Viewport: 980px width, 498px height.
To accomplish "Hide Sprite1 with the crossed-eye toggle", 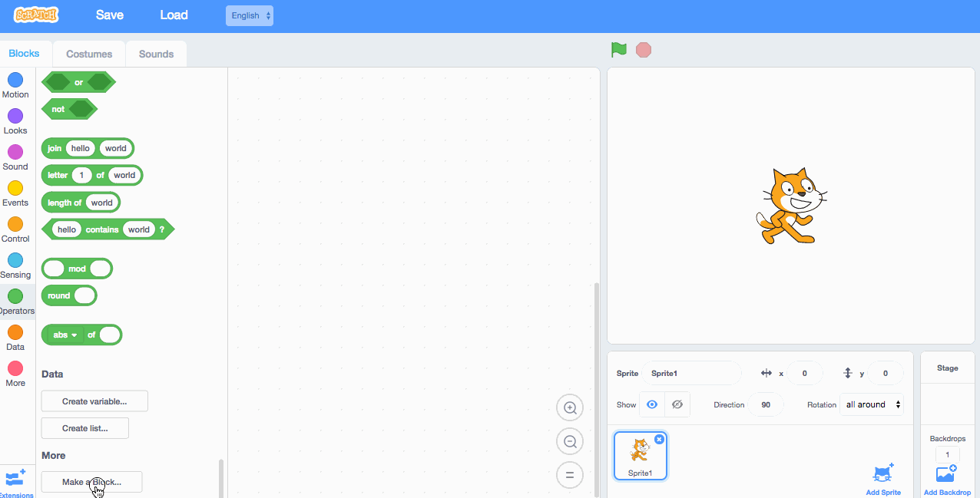I will coord(677,404).
